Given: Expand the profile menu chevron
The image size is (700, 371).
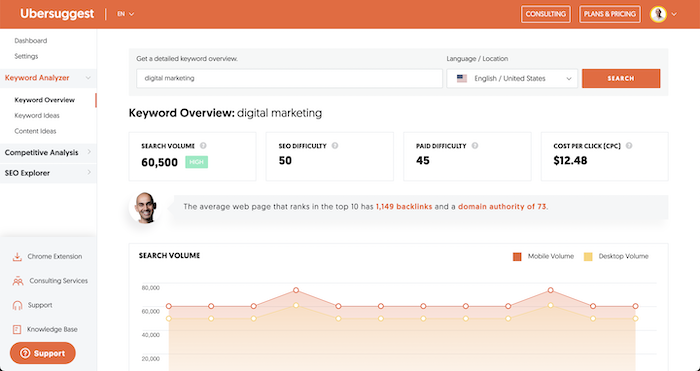Looking at the screenshot, I should pos(674,14).
